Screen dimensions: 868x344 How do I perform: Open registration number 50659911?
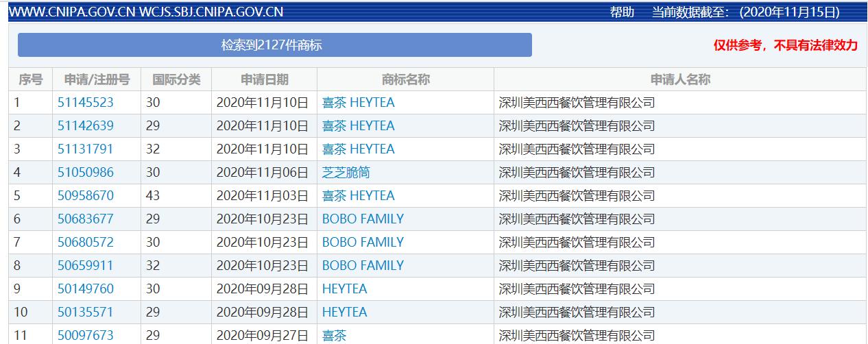[x=86, y=266]
